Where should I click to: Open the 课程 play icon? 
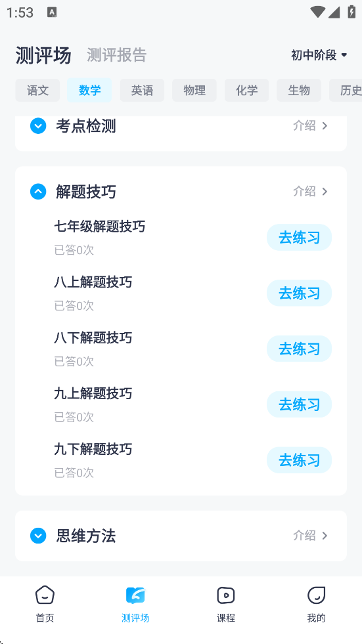click(x=225, y=595)
